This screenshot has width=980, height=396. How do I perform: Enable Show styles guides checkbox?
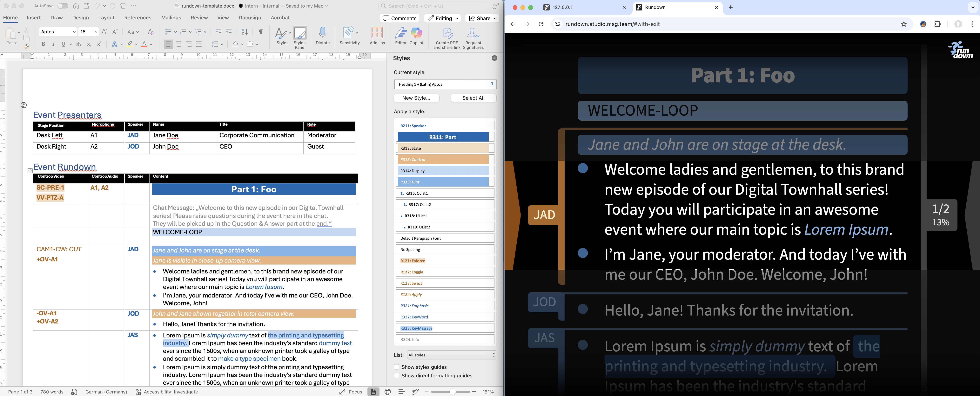[x=397, y=367]
